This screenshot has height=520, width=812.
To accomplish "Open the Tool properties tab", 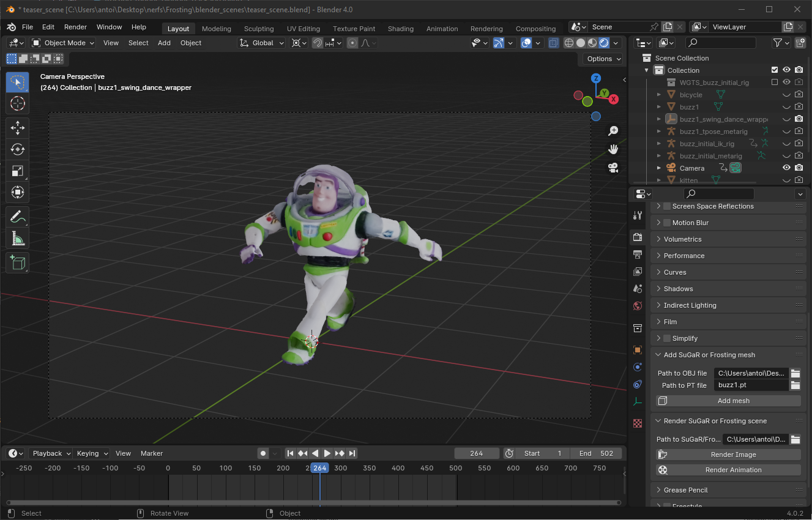I will tap(638, 215).
